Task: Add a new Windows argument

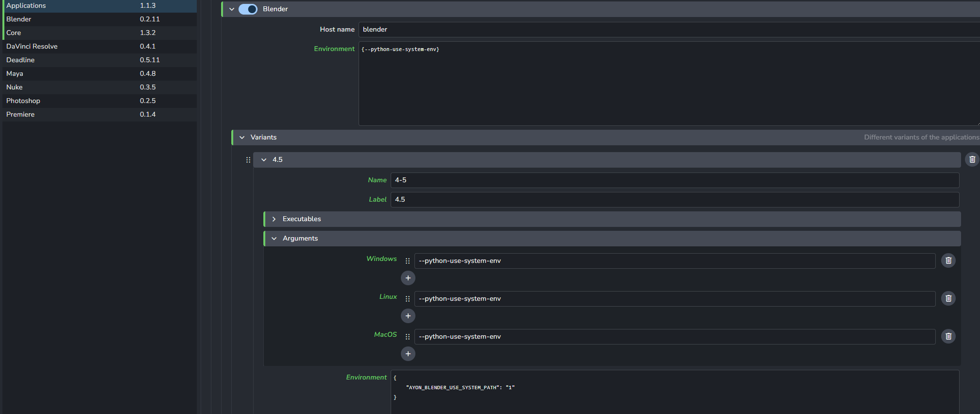Action: (x=408, y=278)
